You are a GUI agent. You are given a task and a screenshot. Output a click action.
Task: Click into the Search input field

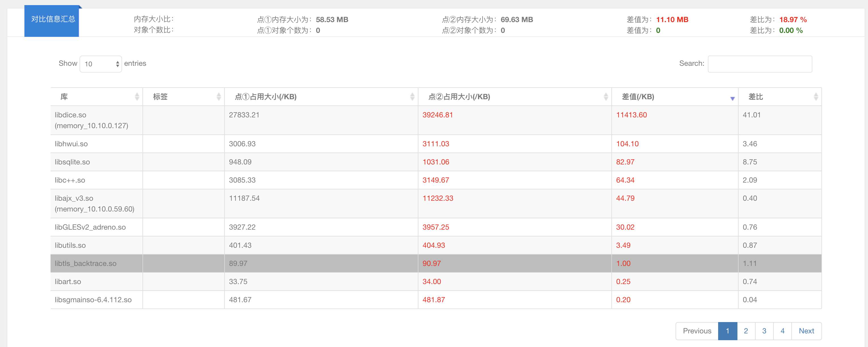pyautogui.click(x=760, y=64)
